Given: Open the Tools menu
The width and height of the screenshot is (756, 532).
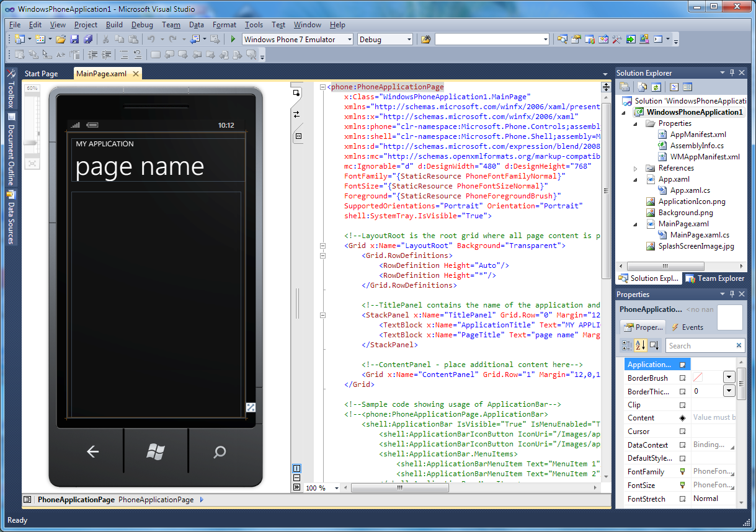Looking at the screenshot, I should pyautogui.click(x=254, y=25).
